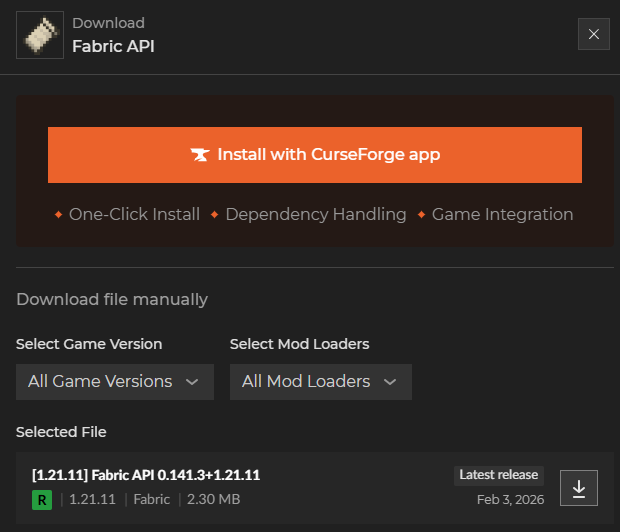
Task: Click the 2.30 MB file size
Action: pos(214,500)
